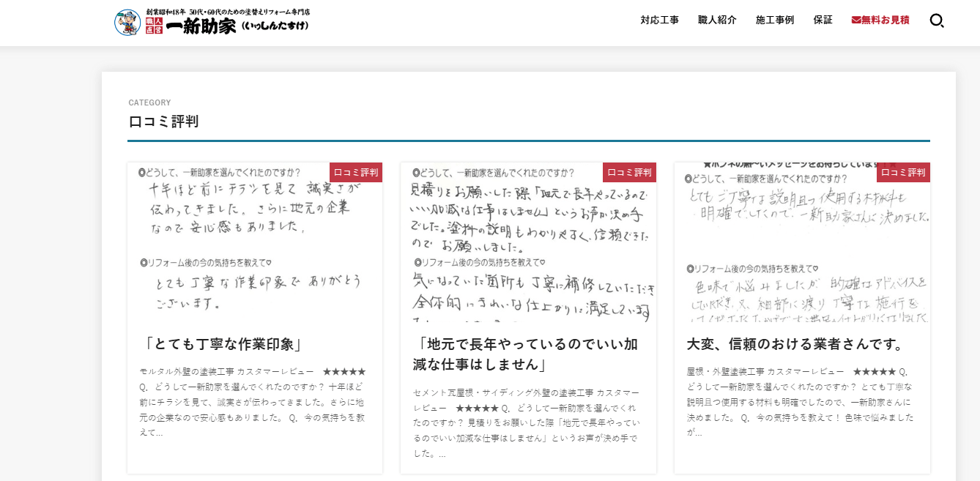
Task: Click 口コミ評判 tag on the 「地元で長年…」 card
Action: click(x=629, y=173)
